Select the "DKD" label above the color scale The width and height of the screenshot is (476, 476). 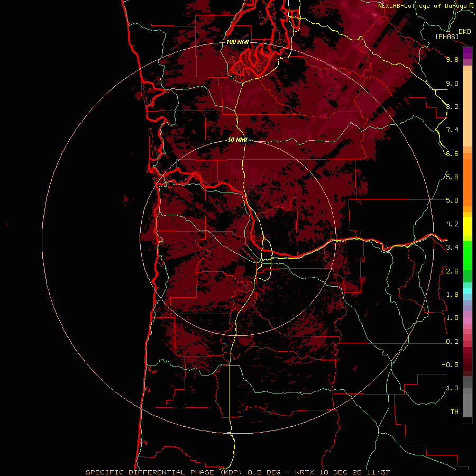point(465,32)
